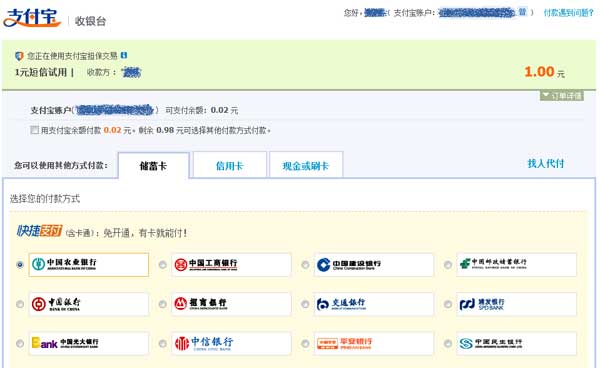Select the radio button for 中国农业银行

(x=20, y=265)
